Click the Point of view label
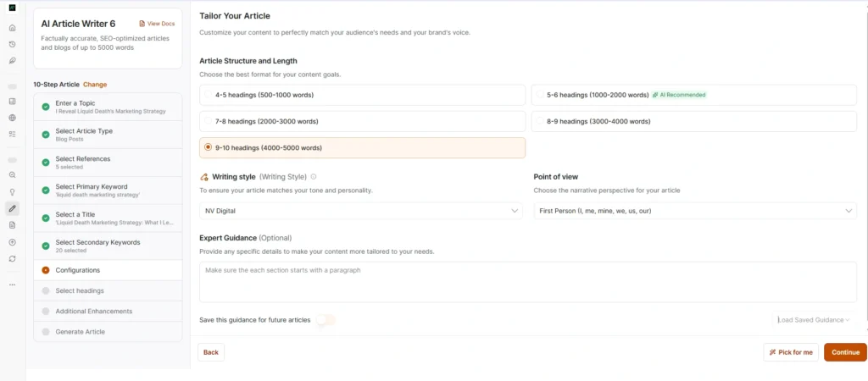 (x=556, y=177)
